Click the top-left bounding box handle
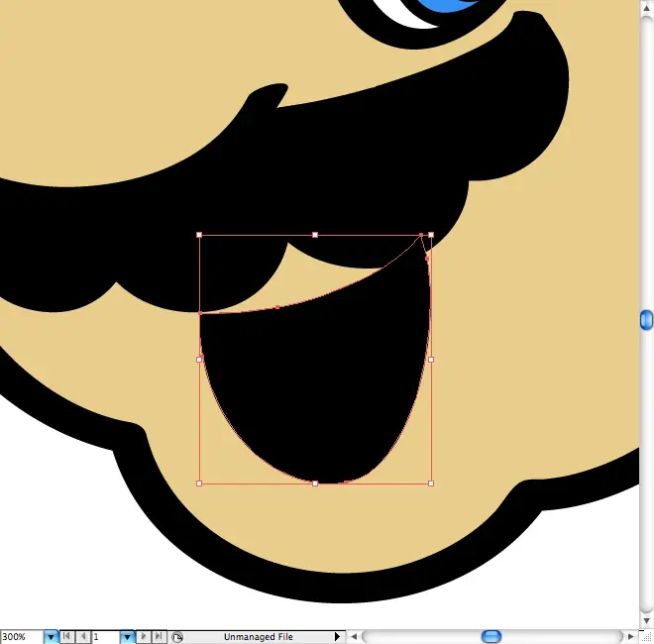Viewport: 654px width, 644px height. (x=199, y=235)
